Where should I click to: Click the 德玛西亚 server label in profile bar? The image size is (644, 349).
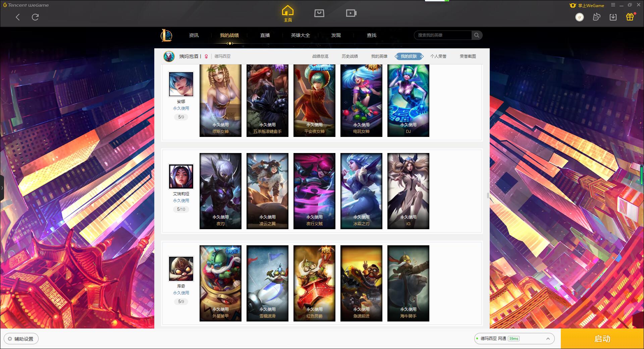(x=223, y=56)
